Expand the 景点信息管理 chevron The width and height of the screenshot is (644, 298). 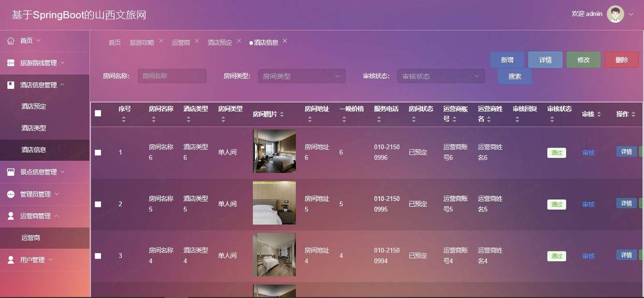[62, 172]
